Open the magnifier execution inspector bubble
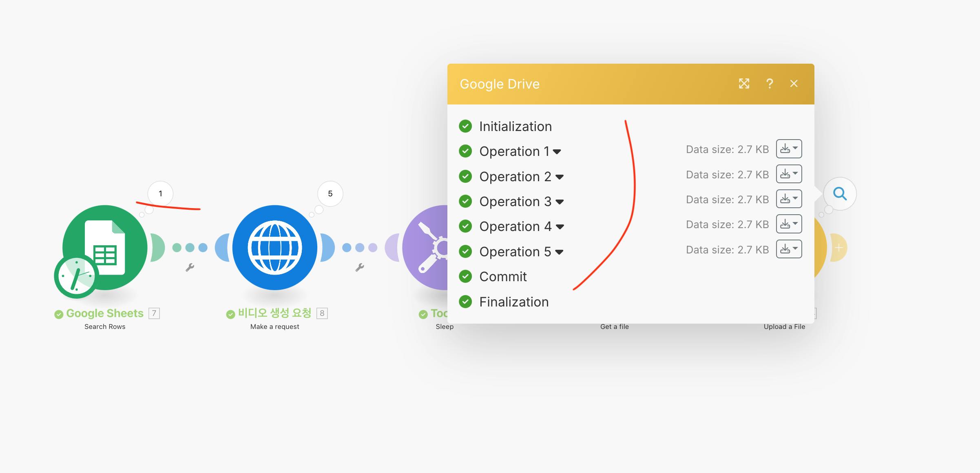 (x=839, y=193)
